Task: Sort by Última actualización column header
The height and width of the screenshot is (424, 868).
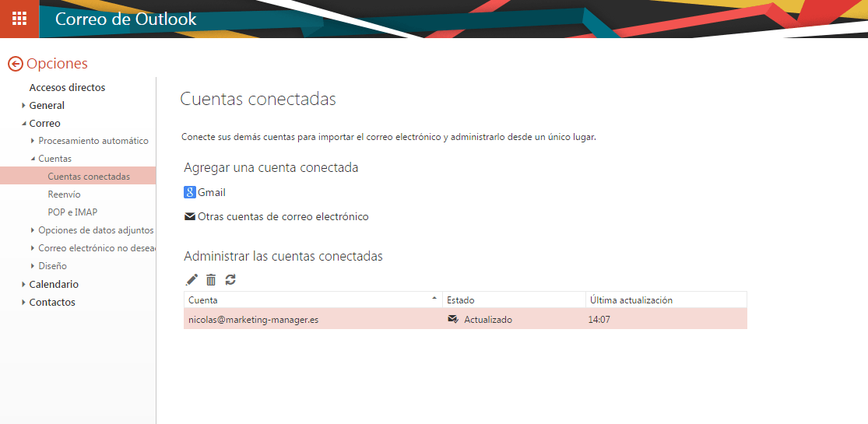Action: (666, 300)
